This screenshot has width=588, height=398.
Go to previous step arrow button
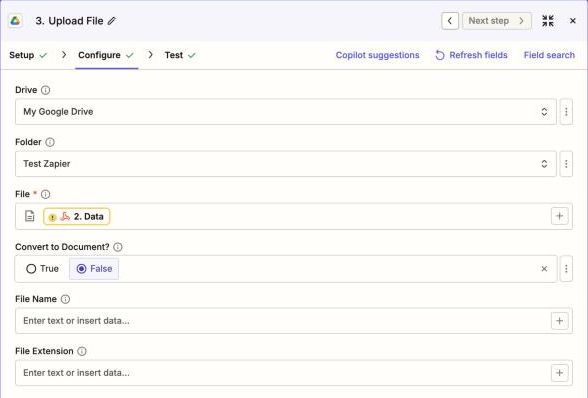(450, 21)
